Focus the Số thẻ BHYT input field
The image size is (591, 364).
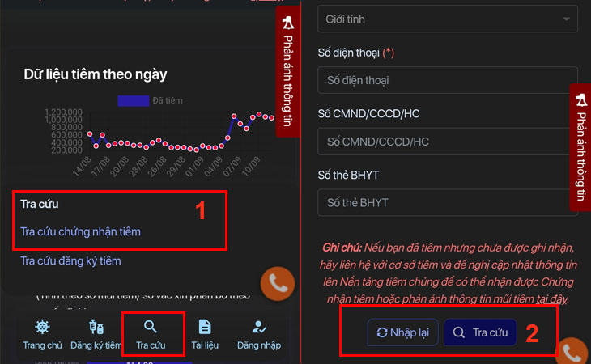click(448, 202)
